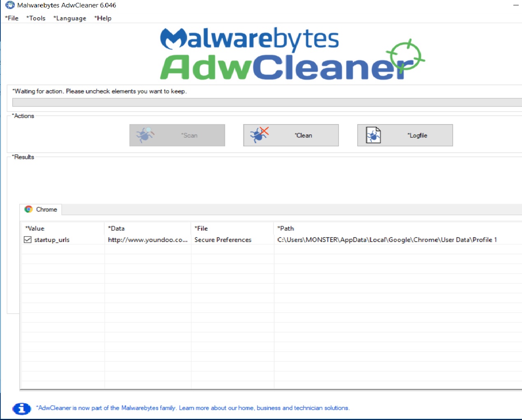Open the File menu

pyautogui.click(x=12, y=18)
